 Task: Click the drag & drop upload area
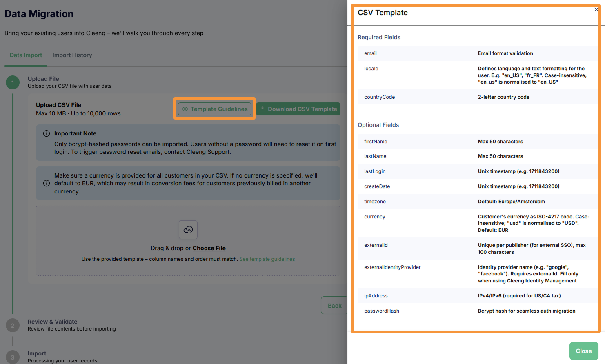pyautogui.click(x=188, y=241)
